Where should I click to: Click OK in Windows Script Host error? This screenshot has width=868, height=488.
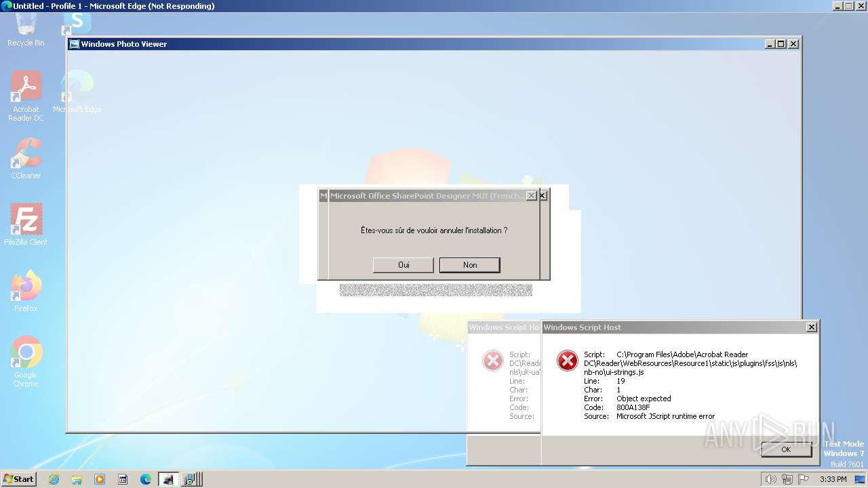click(786, 449)
